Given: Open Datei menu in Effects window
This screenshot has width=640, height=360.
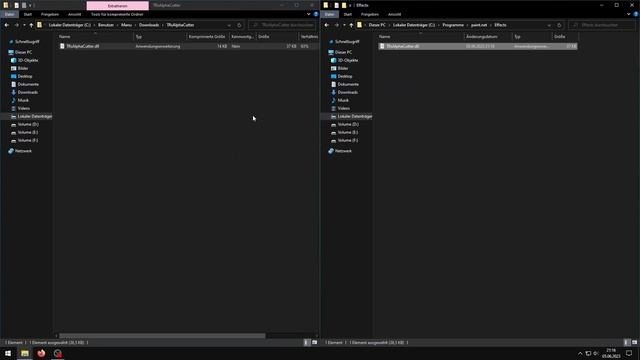Looking at the screenshot, I should click(329, 14).
